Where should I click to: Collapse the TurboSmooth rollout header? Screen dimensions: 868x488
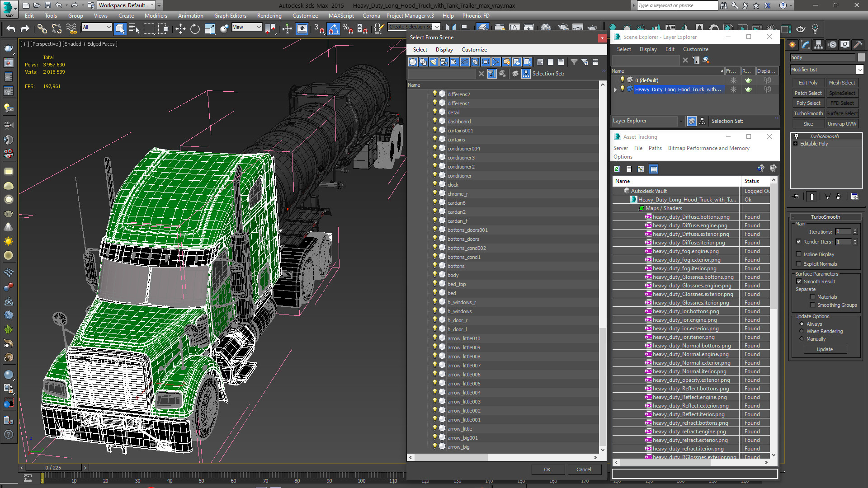(x=826, y=217)
